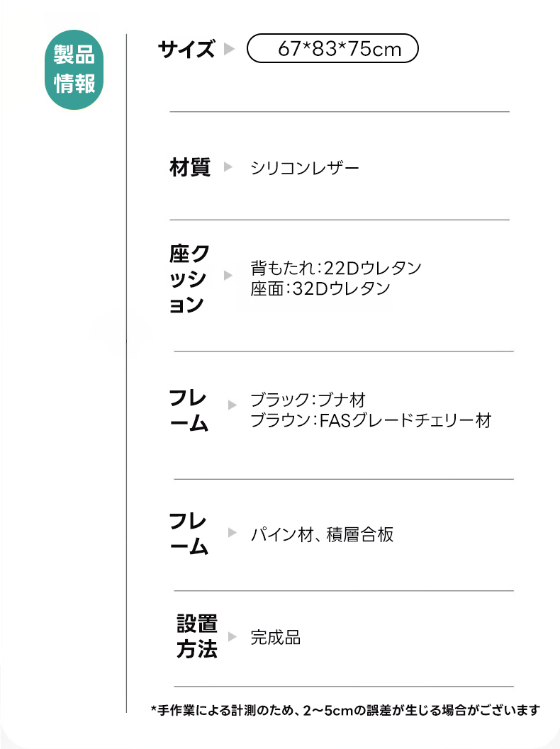Click the 完成品 text
560x749 pixels.
tap(275, 637)
